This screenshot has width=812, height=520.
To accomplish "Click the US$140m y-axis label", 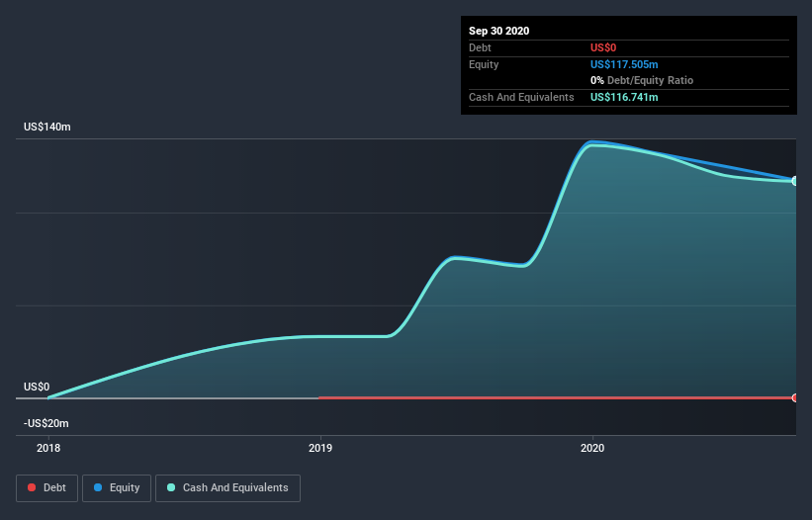I will coord(47,127).
